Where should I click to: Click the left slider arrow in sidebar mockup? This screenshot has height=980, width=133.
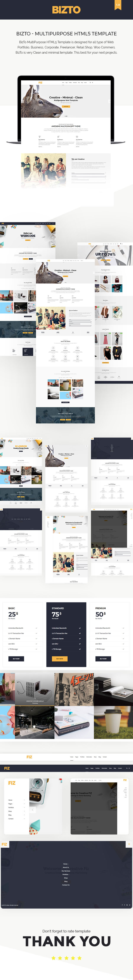33,810
